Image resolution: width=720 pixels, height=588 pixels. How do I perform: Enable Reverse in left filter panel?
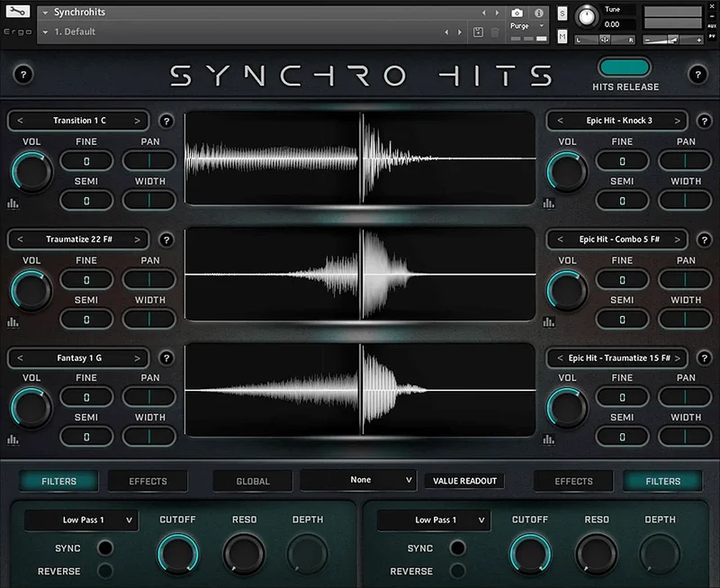coord(105,571)
